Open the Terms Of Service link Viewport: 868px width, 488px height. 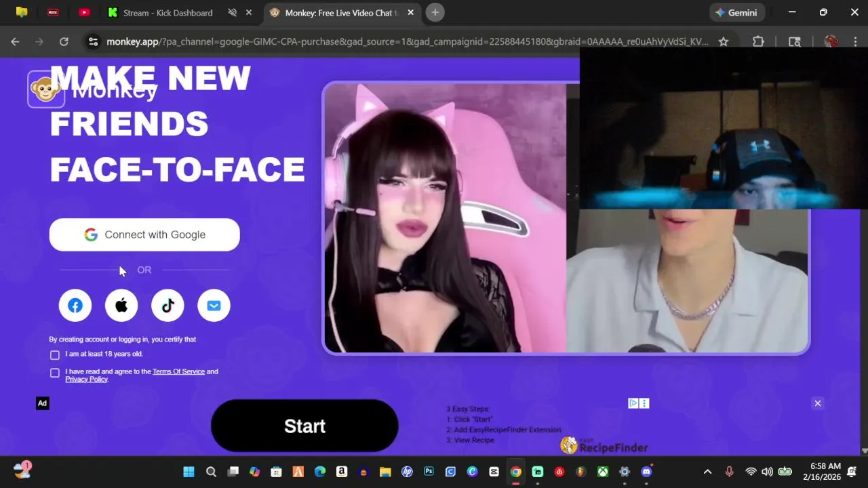click(178, 371)
